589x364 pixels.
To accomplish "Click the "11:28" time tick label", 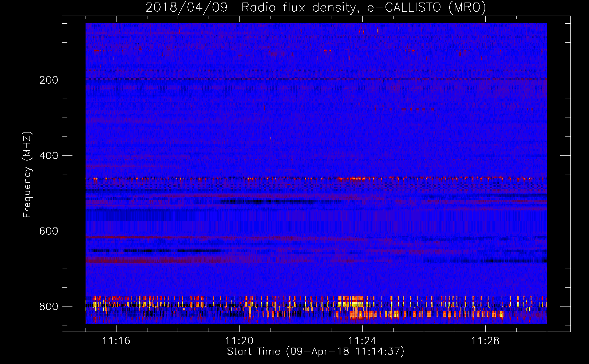I will [x=485, y=341].
